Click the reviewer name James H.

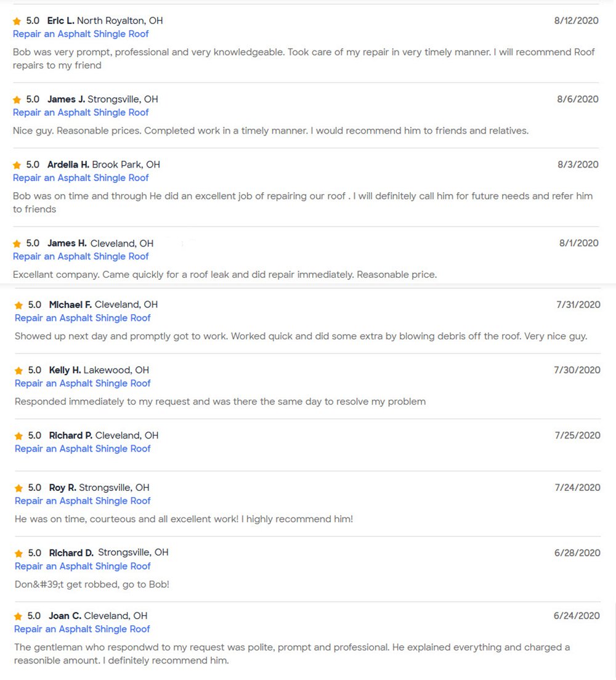(67, 243)
